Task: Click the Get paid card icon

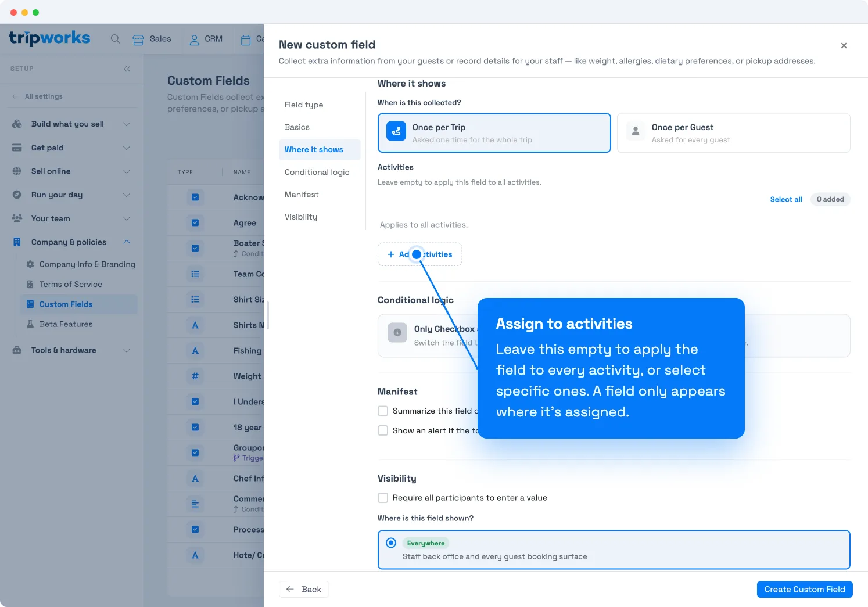Action: (x=17, y=148)
